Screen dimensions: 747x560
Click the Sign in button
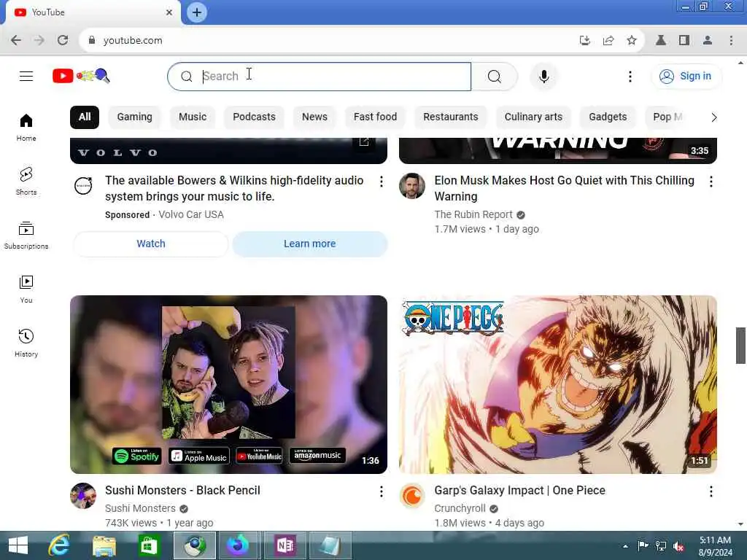coord(686,76)
